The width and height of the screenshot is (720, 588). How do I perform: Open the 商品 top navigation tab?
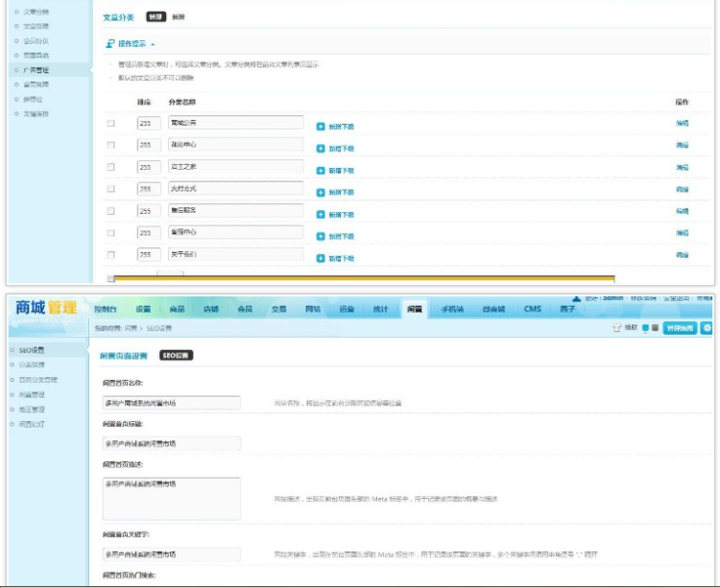pyautogui.click(x=178, y=309)
